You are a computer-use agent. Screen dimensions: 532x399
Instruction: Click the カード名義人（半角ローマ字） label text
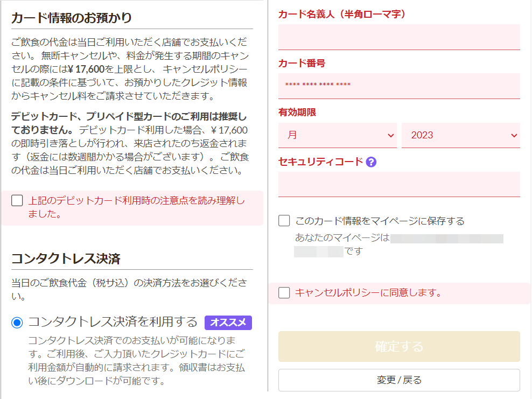pyautogui.click(x=342, y=14)
